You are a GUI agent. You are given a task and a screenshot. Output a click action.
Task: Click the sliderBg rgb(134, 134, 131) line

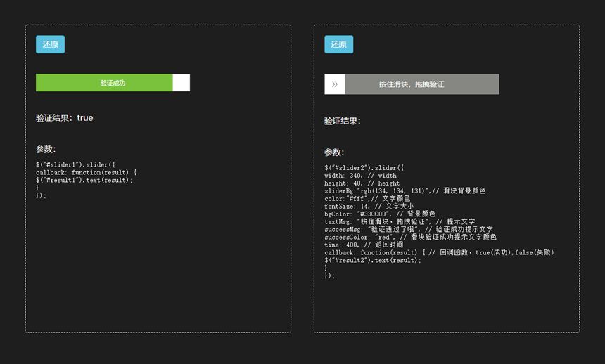point(405,190)
